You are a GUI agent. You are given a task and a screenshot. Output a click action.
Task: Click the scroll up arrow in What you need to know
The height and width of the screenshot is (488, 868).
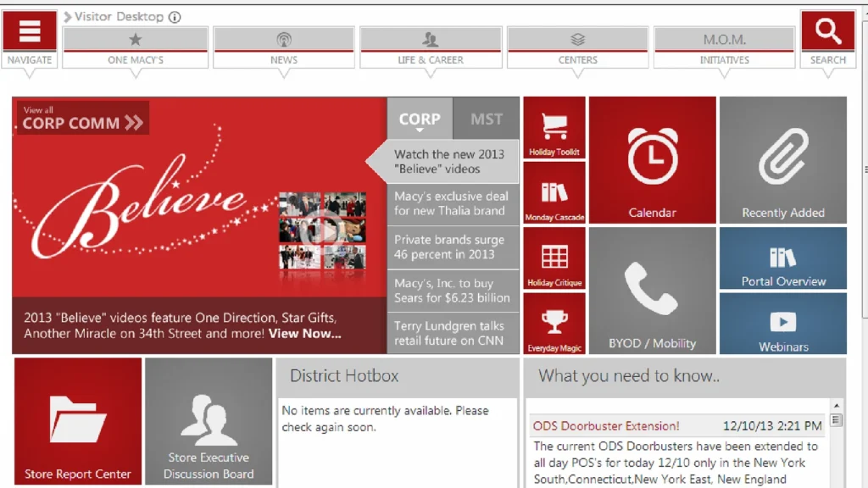(837, 407)
